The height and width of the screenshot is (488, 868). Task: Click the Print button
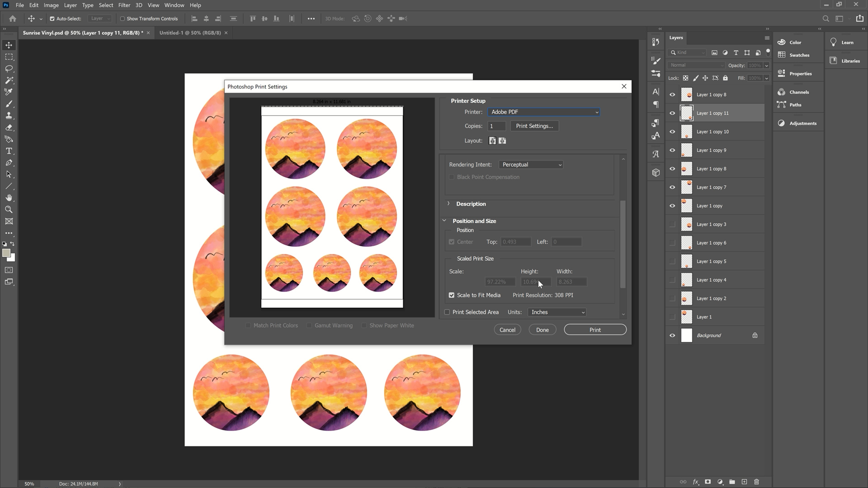coord(595,329)
